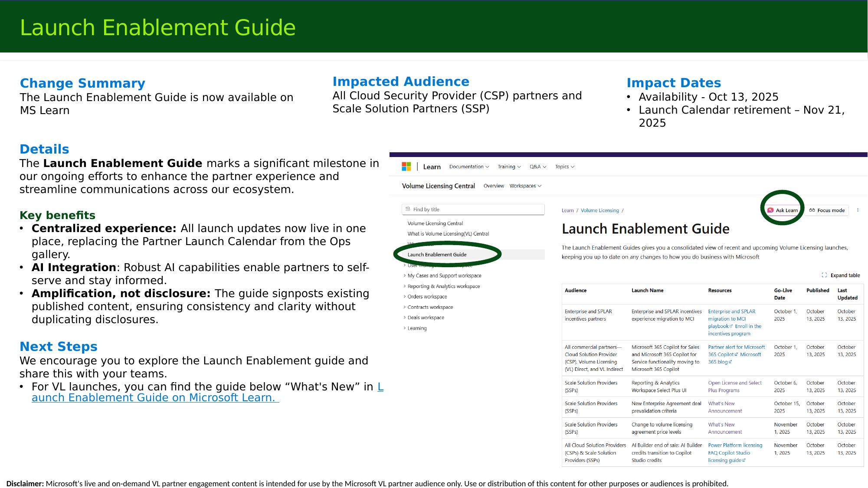Screen dimensions: 868x488
Task: Expand the Learning node in sidebar
Action: click(415, 328)
